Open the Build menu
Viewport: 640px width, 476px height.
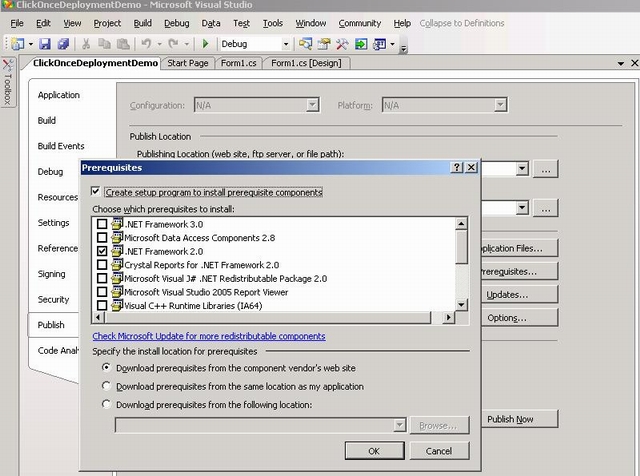point(142,23)
